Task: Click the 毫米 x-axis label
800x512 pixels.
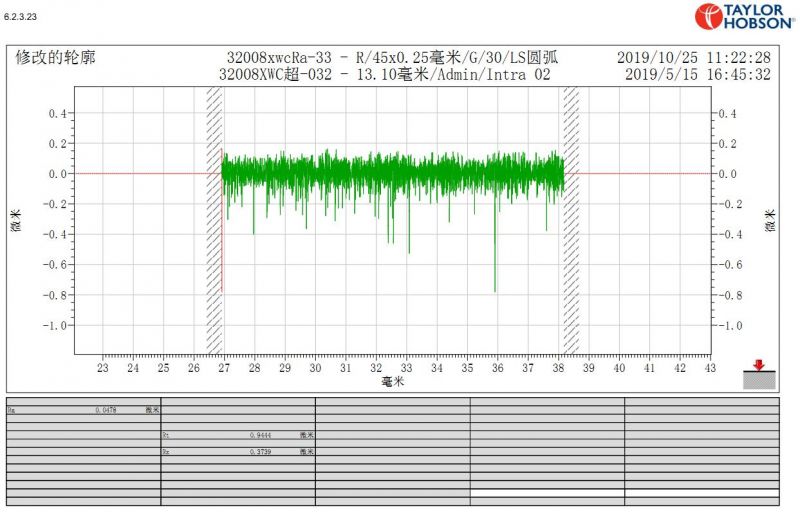Action: coord(393,382)
